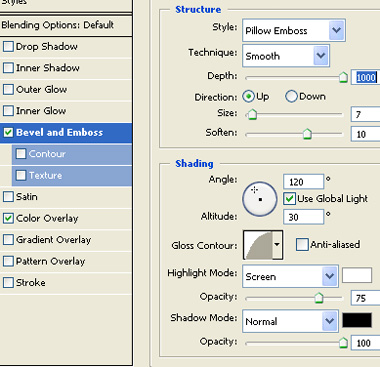This screenshot has height=367, width=380.
Task: Click the Size slider handle
Action: 252,114
